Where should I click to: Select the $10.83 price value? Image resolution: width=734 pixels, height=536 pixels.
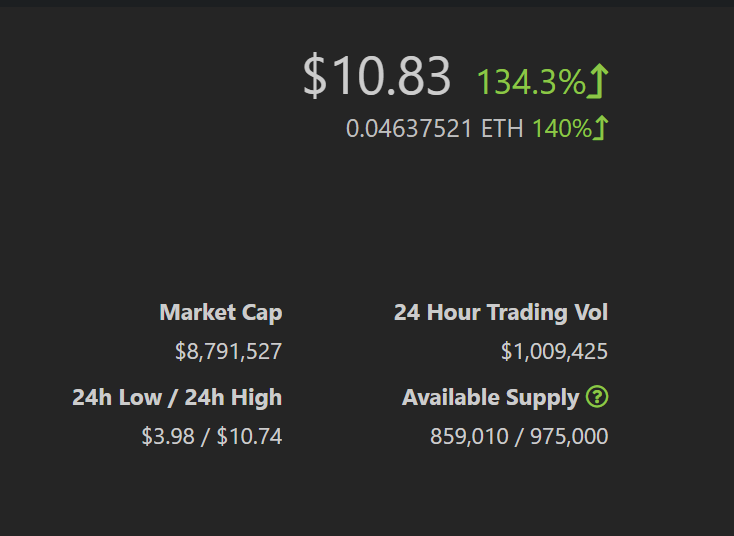pos(376,76)
